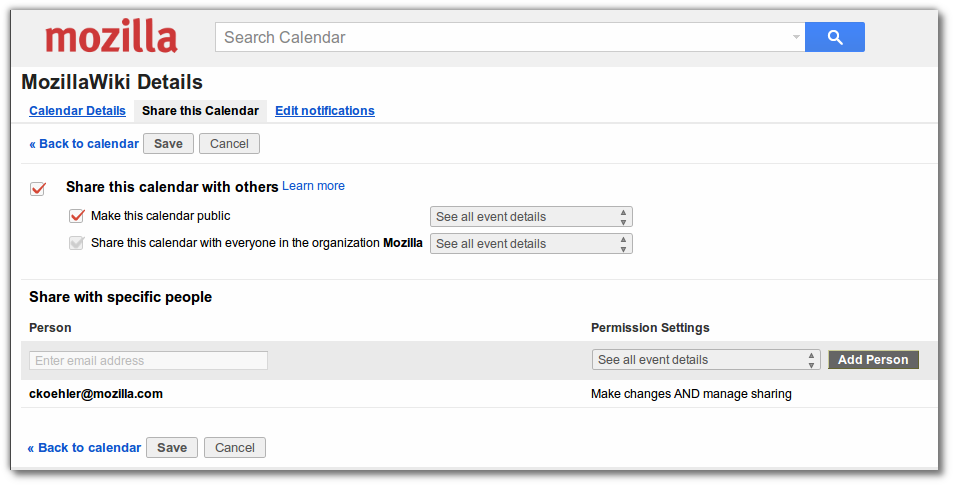Click the Enter email address field
The height and width of the screenshot is (486, 954).
148,360
